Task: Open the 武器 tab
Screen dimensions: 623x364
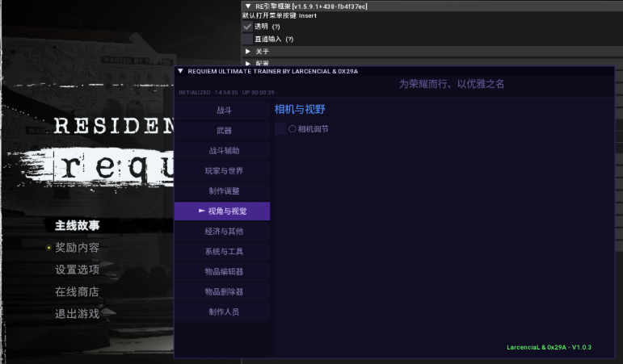Action: [222, 131]
